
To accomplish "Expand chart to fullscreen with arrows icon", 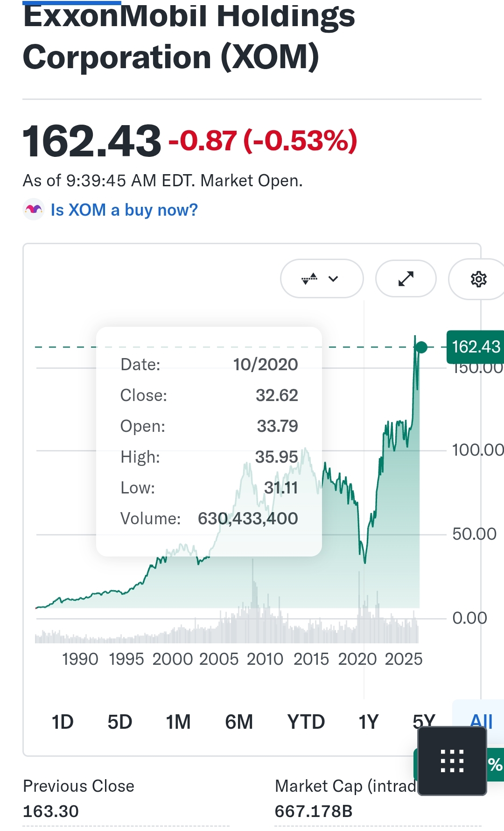I will pyautogui.click(x=406, y=279).
